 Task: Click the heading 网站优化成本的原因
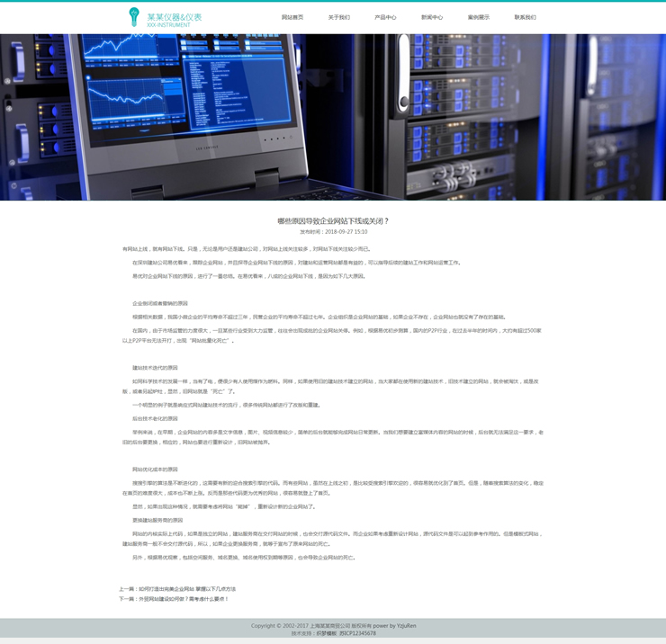tap(156, 470)
